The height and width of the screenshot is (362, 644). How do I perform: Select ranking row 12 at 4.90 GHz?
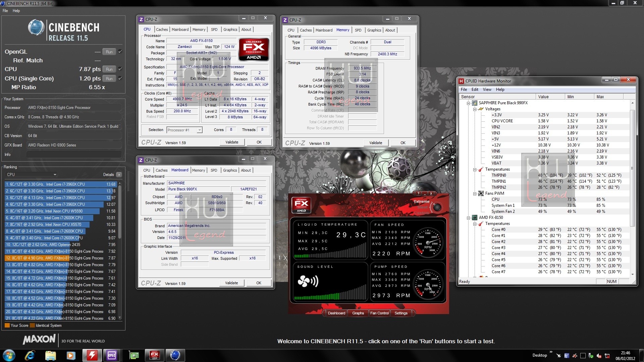(61, 258)
